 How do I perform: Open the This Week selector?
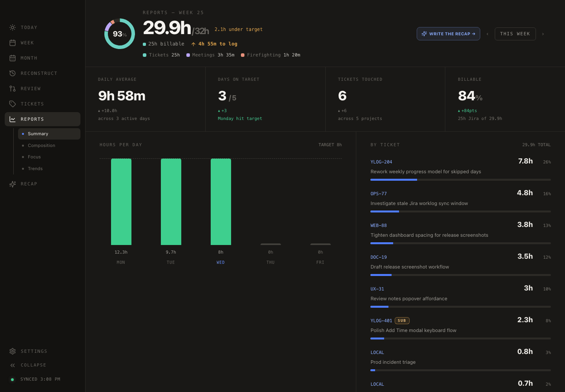[515, 34]
